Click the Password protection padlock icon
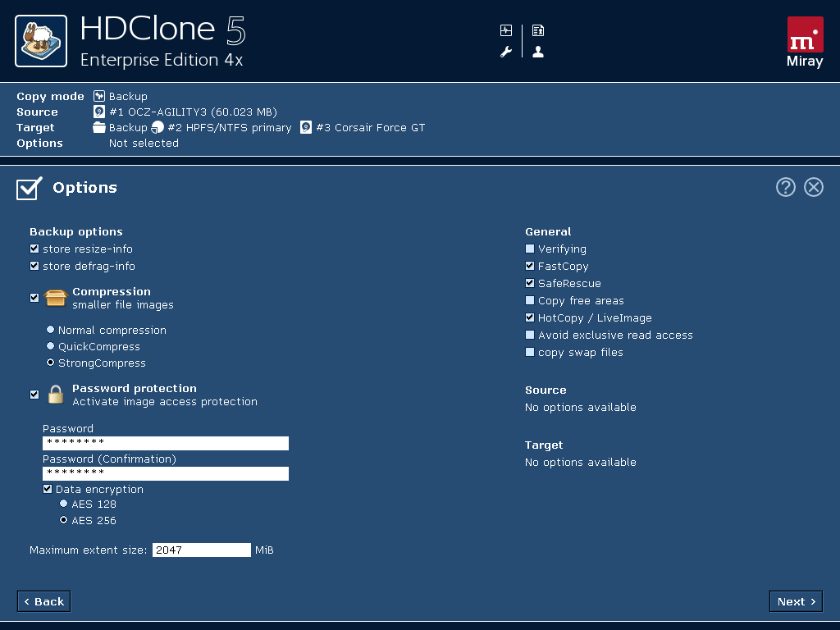Screen dimensions: 840x630 pos(55,395)
